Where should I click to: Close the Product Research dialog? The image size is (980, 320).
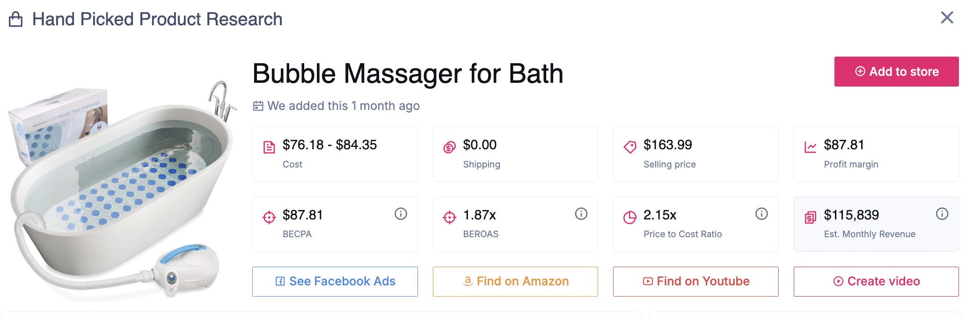coord(947,18)
